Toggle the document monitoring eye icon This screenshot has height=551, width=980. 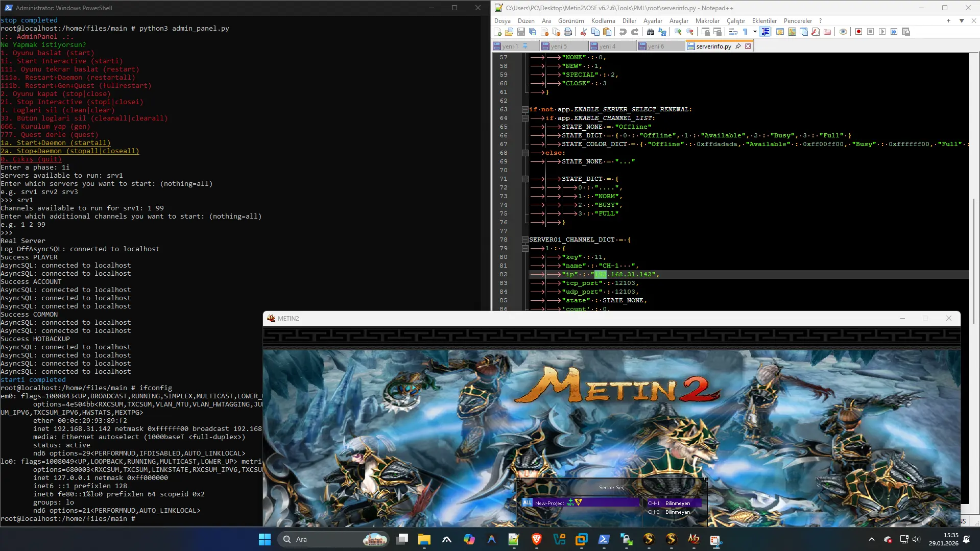pos(843,32)
